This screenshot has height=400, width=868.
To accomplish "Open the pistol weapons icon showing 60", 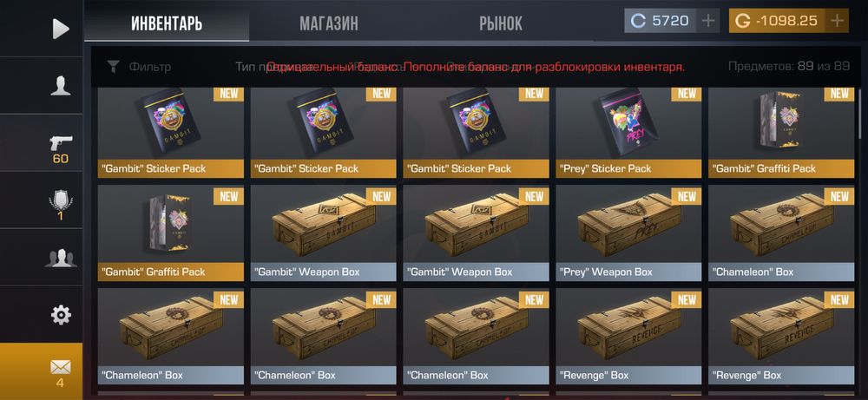I will pyautogui.click(x=61, y=149).
